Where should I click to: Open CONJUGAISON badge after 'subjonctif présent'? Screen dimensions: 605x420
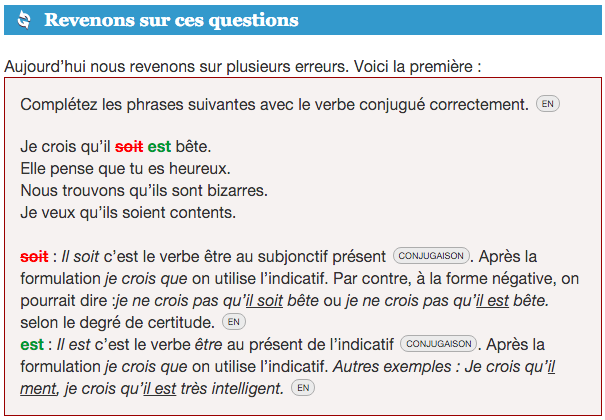pyautogui.click(x=431, y=256)
